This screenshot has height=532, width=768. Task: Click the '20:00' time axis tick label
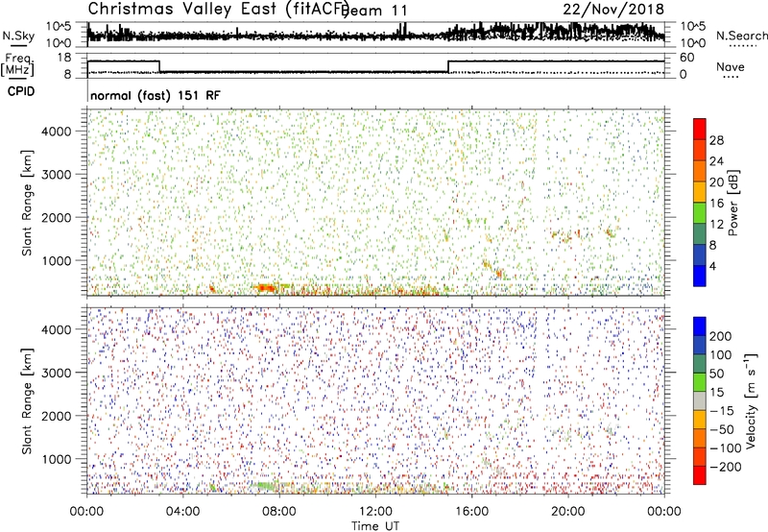(567, 512)
